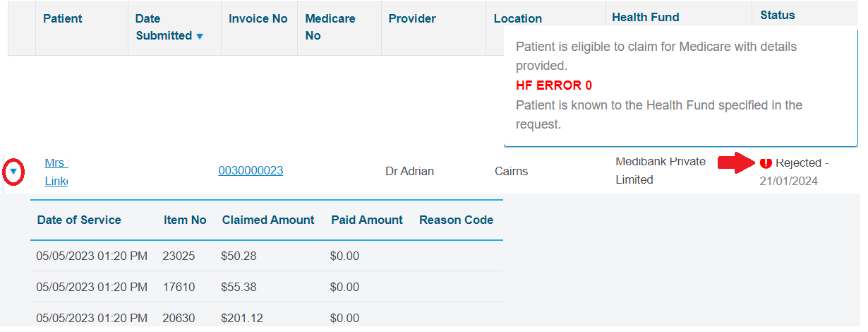The image size is (868, 332).
Task: Click the Provider column header
Action: 412,18
